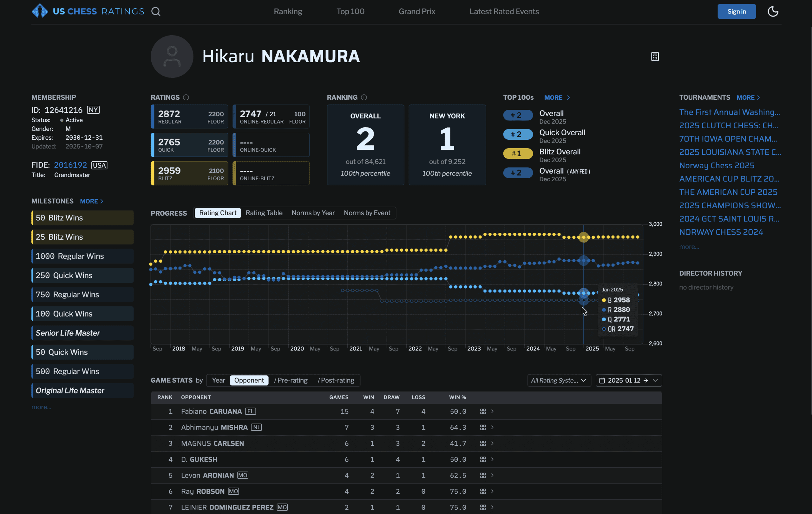Toggle dark mode moon icon
The width and height of the screenshot is (812, 514).
(x=773, y=11)
